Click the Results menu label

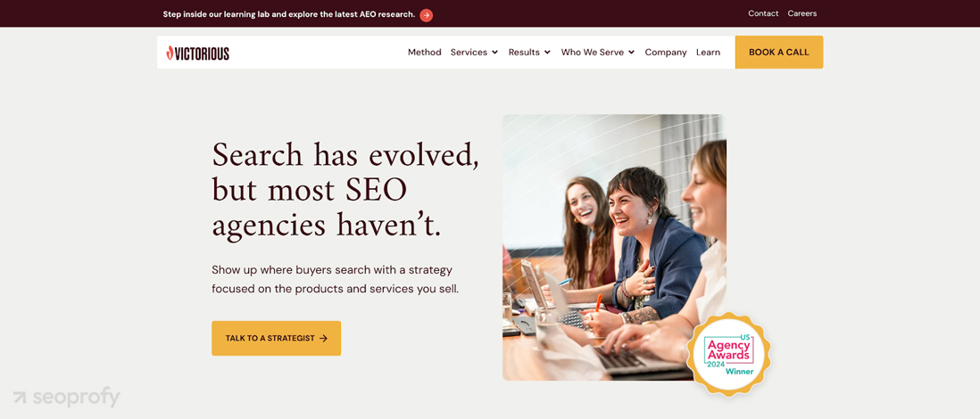(x=524, y=53)
